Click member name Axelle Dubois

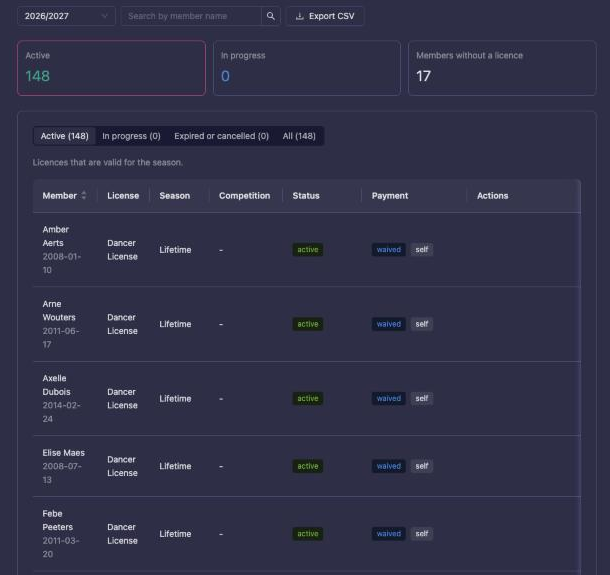coord(56,385)
